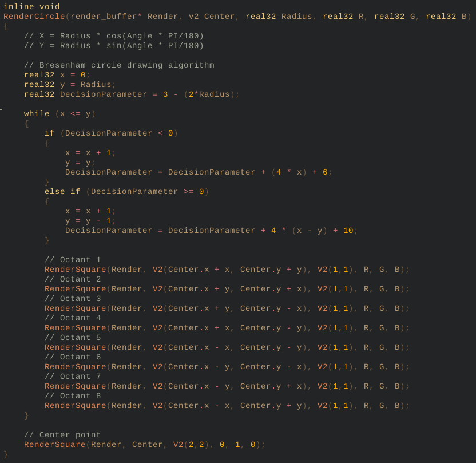Click the 'Y = Radius * sin' comment line
The width and height of the screenshot is (476, 463).
(x=114, y=46)
